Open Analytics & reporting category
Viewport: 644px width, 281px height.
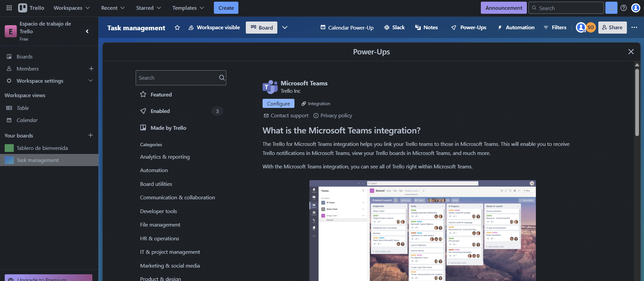click(x=165, y=157)
